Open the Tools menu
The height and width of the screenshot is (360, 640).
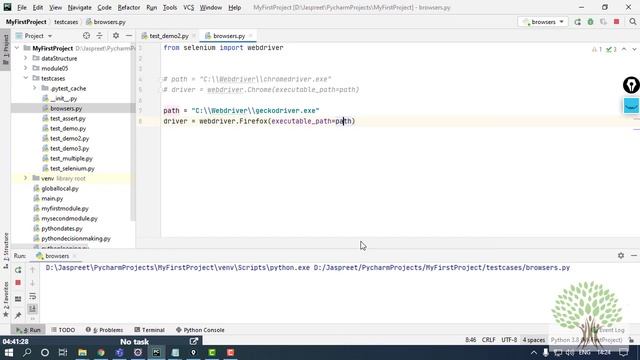point(170,7)
